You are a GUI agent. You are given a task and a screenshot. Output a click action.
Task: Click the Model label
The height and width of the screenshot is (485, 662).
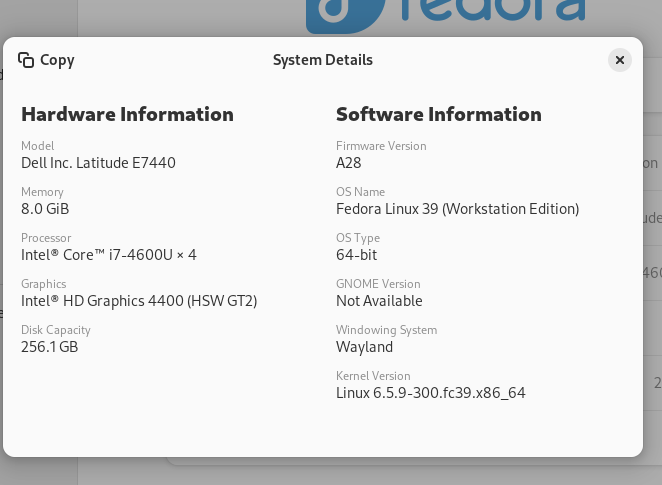[x=38, y=146]
